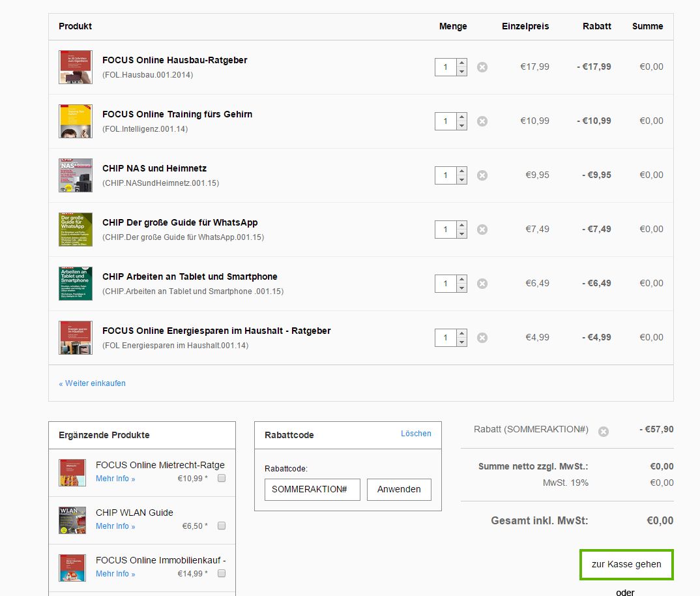Open FOCUS Online Hausbau-Ratgeber product title
The image size is (700, 596).
175,60
